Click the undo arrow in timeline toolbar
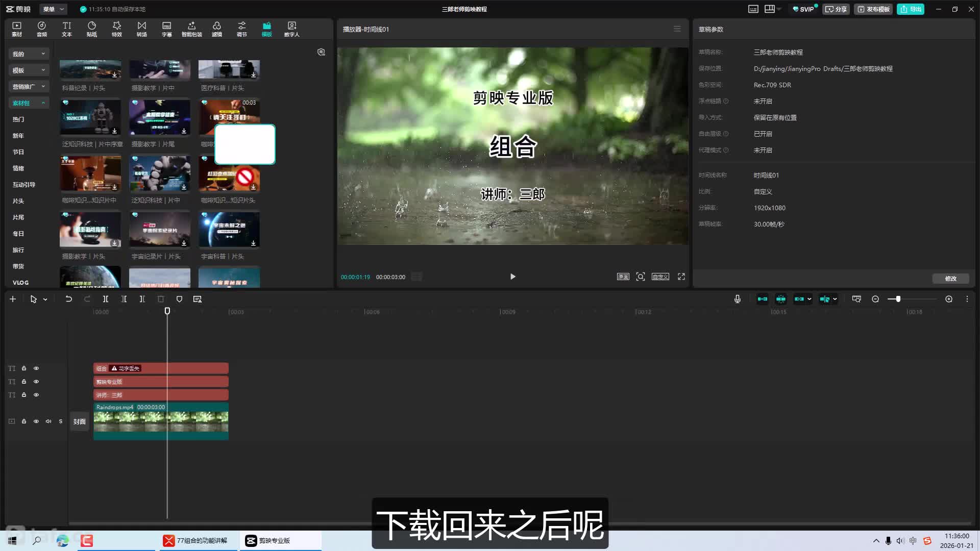This screenshot has width=980, height=551. point(68,299)
